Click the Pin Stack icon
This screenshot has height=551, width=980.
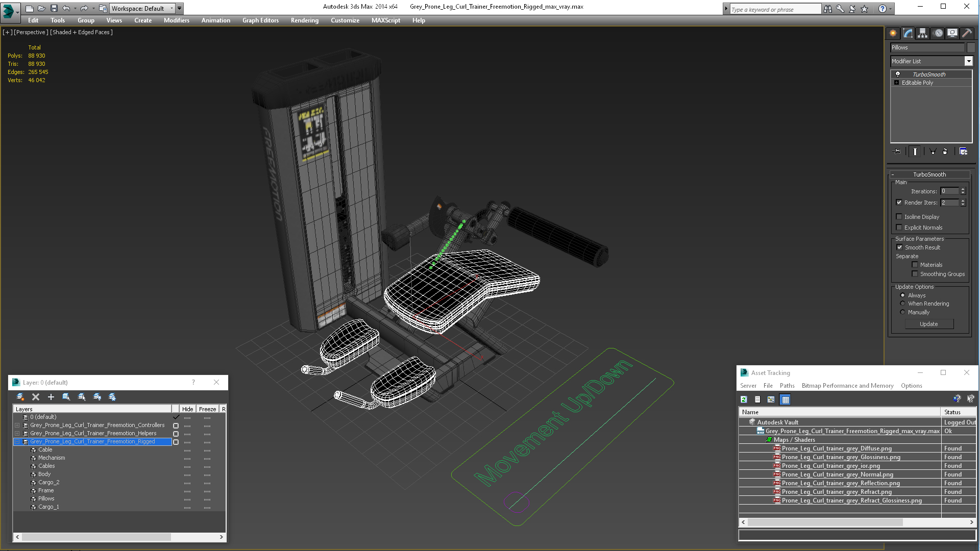pos(897,152)
